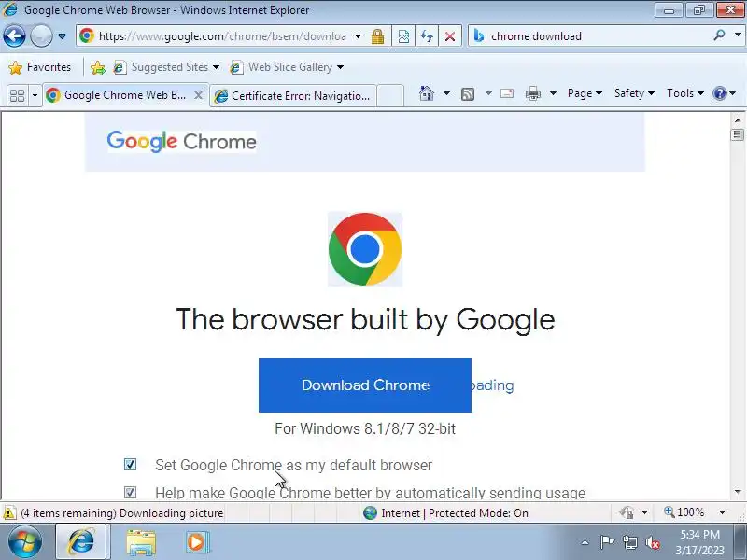The width and height of the screenshot is (747, 560).
Task: Switch to Certificate Error tab
Action: (292, 96)
